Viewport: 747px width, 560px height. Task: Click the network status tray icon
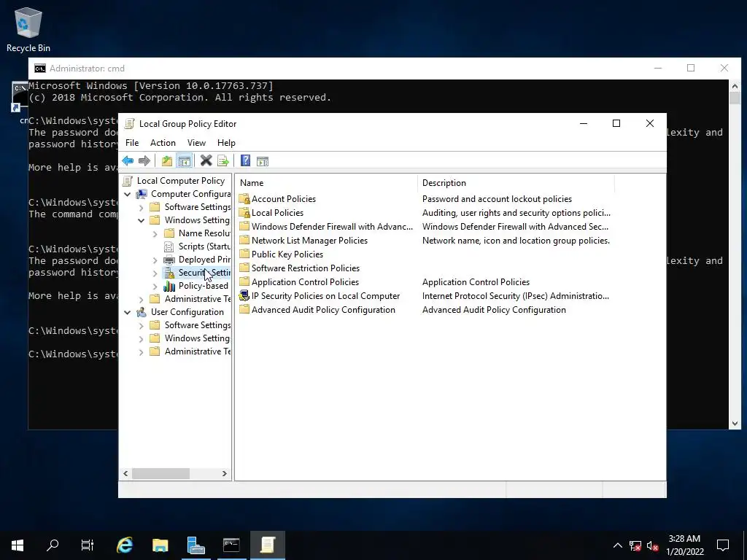pyautogui.click(x=635, y=545)
